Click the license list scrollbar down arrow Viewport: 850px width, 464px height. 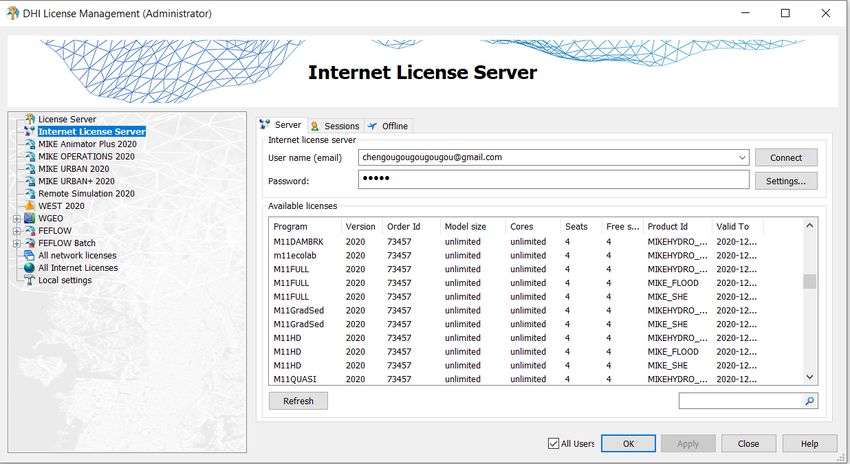click(809, 377)
